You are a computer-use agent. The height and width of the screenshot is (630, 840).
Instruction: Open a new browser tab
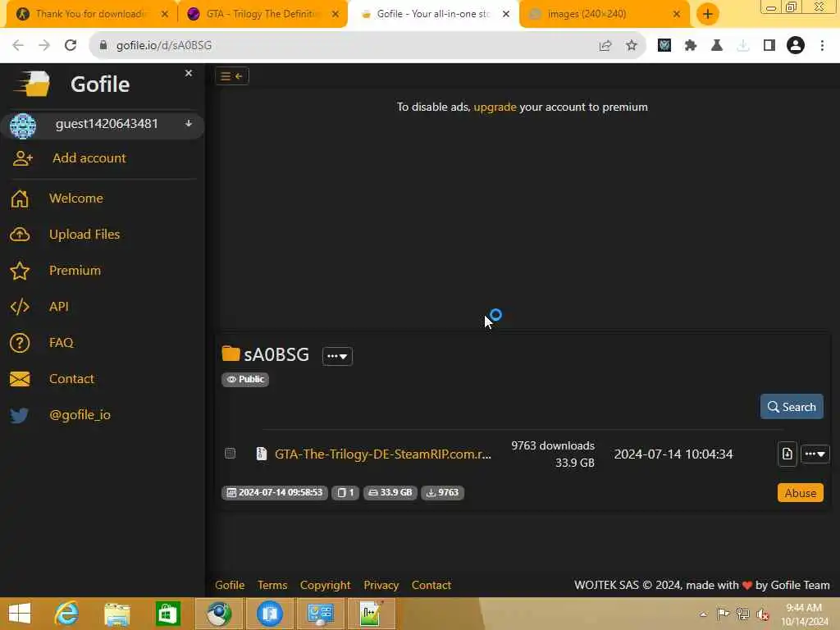(x=708, y=14)
